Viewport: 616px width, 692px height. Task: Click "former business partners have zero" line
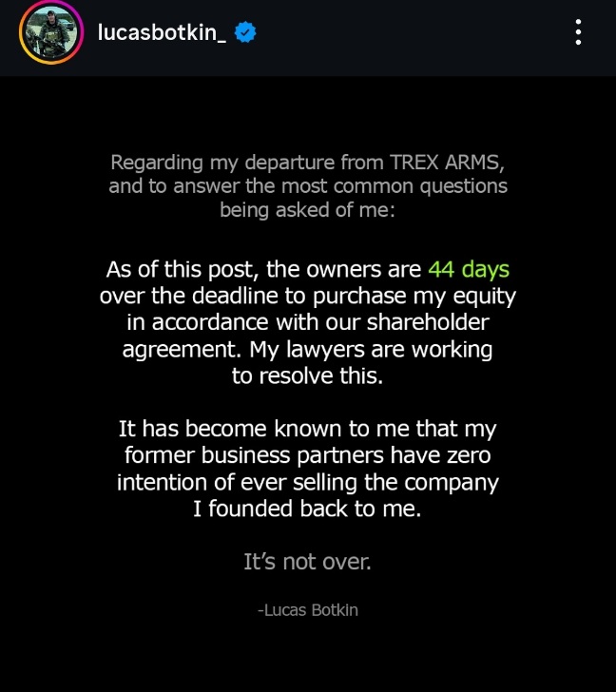[x=308, y=455]
